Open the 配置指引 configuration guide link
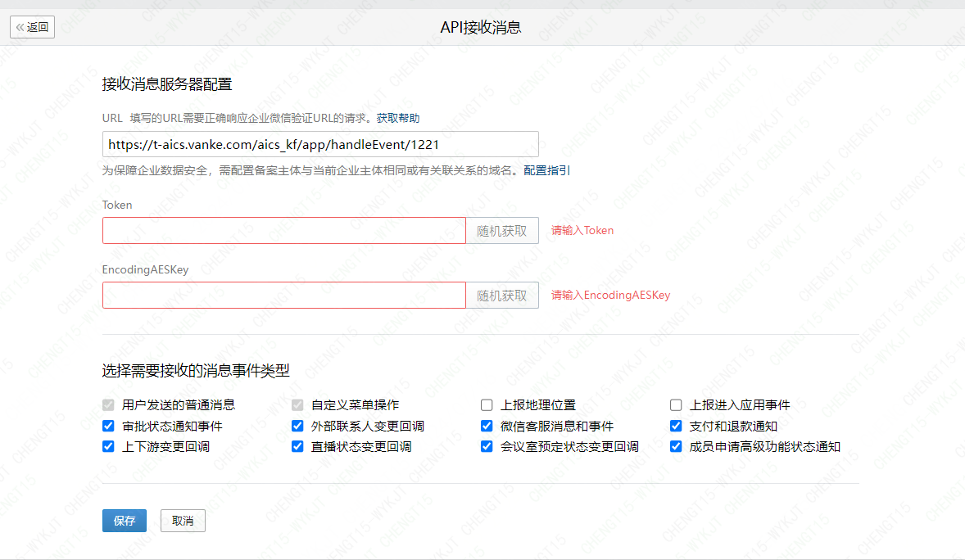This screenshot has height=560, width=965. pos(546,170)
